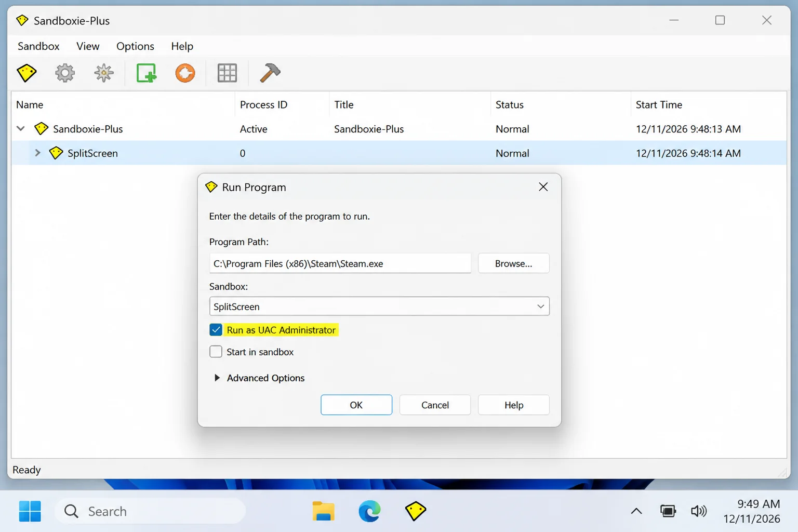Screen dimensions: 798x532
Task: Expand the SplitScreen tree node
Action: point(37,153)
